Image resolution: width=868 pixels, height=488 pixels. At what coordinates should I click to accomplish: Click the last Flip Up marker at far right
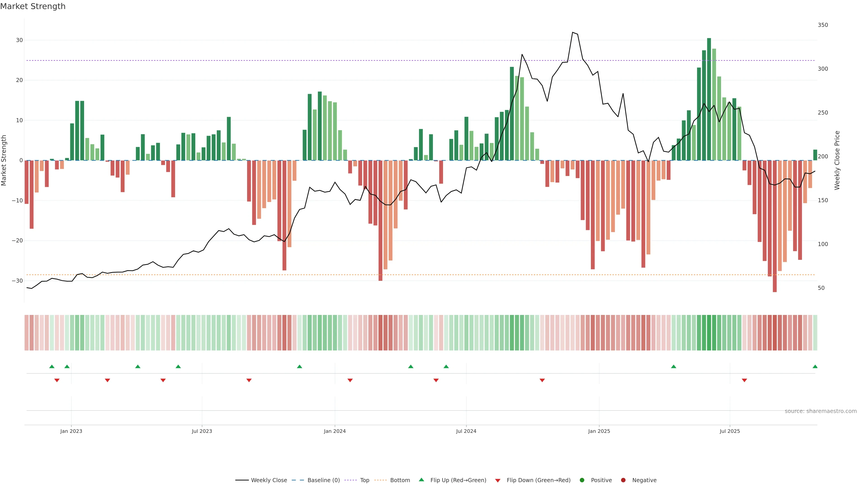[x=815, y=366]
